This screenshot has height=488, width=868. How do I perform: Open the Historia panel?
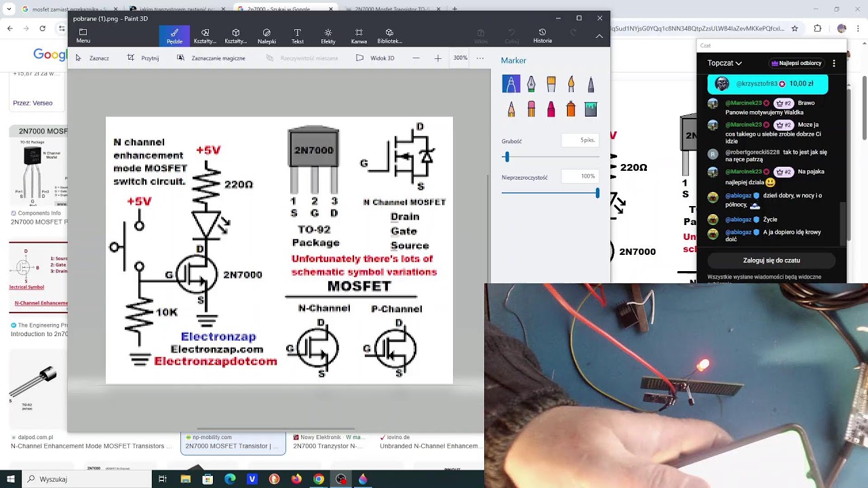(542, 36)
